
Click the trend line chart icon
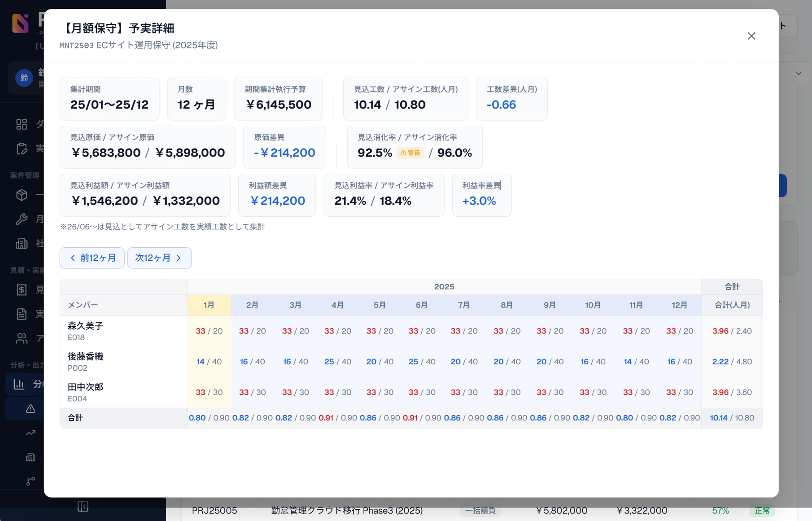tap(31, 433)
